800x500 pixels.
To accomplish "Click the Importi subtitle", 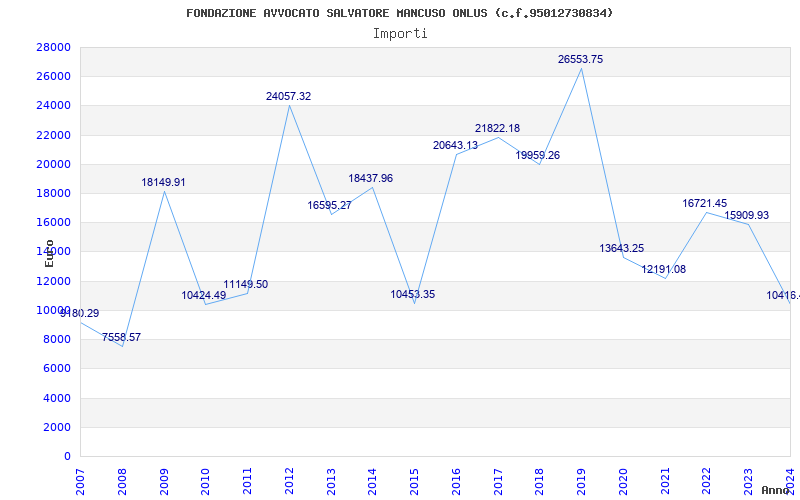I will (400, 34).
